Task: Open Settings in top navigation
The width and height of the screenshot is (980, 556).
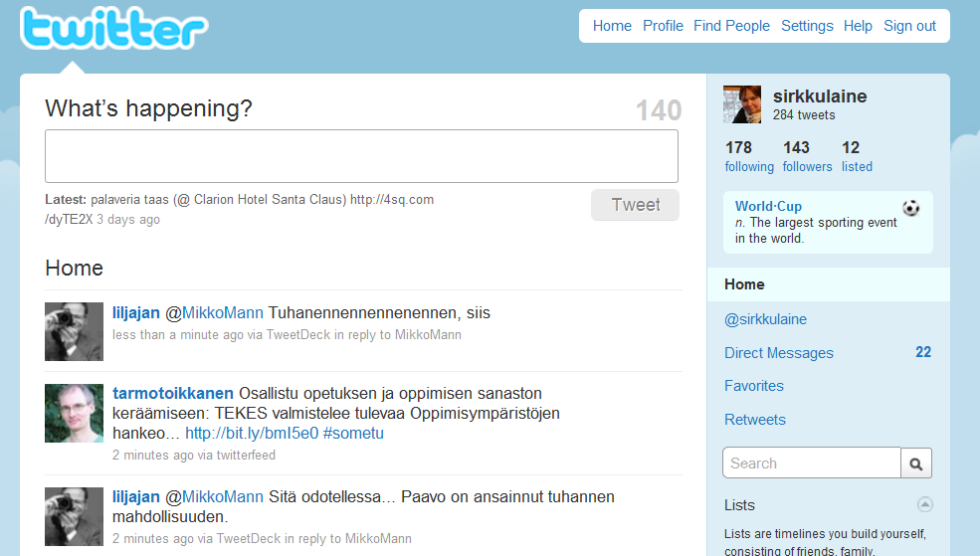Action: point(807,26)
